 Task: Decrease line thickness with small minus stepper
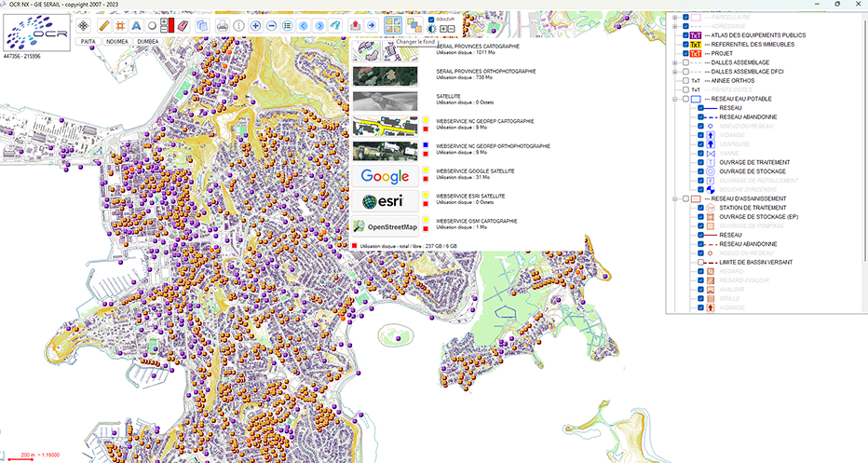click(x=164, y=29)
